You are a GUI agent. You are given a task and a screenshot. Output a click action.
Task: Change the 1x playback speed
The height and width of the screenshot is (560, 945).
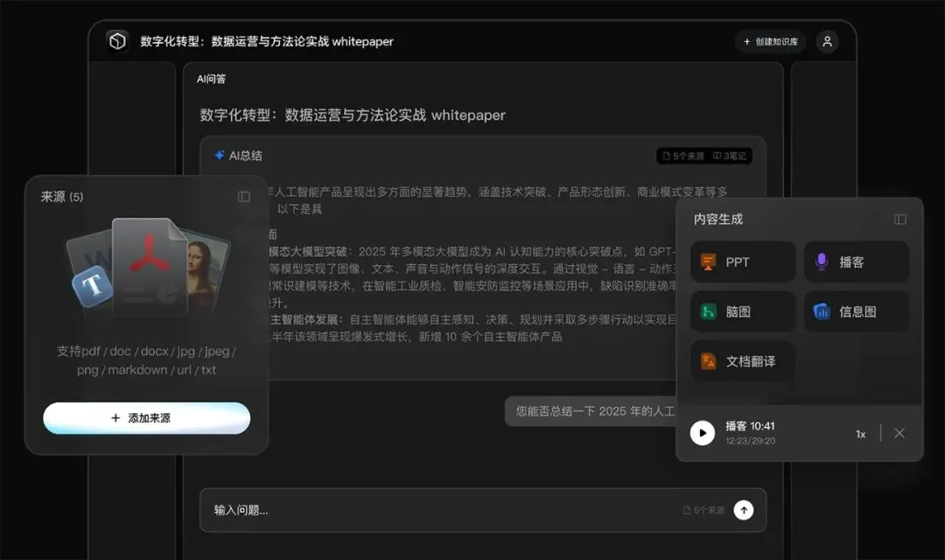(x=861, y=434)
